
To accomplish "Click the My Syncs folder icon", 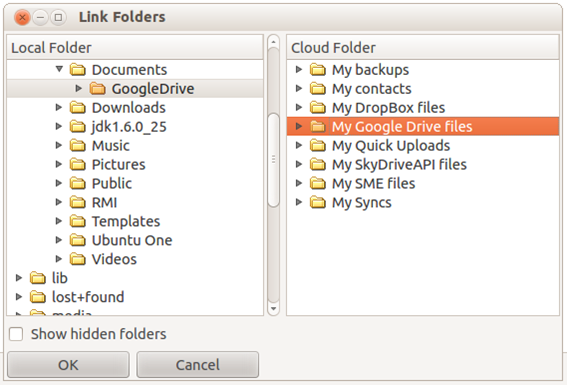I will [317, 202].
